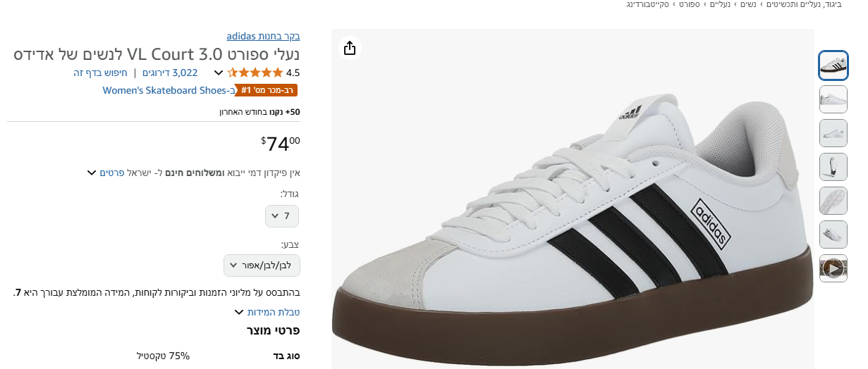Click the #1 best seller badge
Image resolution: width=868 pixels, height=369 pixels.
pos(268,90)
